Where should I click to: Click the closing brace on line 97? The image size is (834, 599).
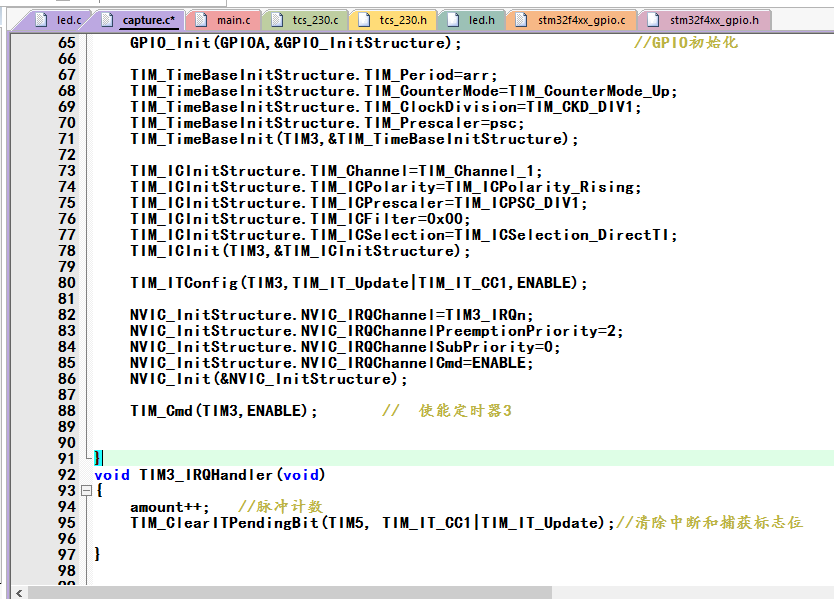point(97,554)
